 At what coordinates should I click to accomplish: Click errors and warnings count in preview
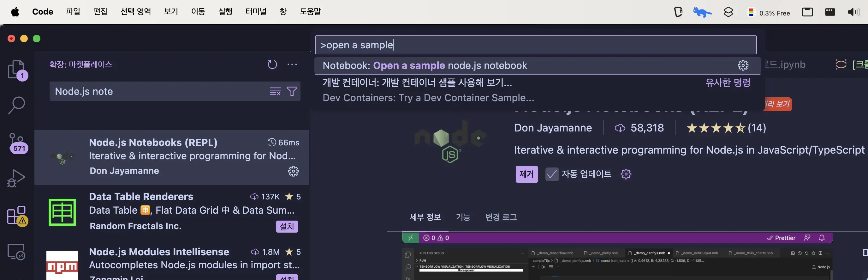436,238
